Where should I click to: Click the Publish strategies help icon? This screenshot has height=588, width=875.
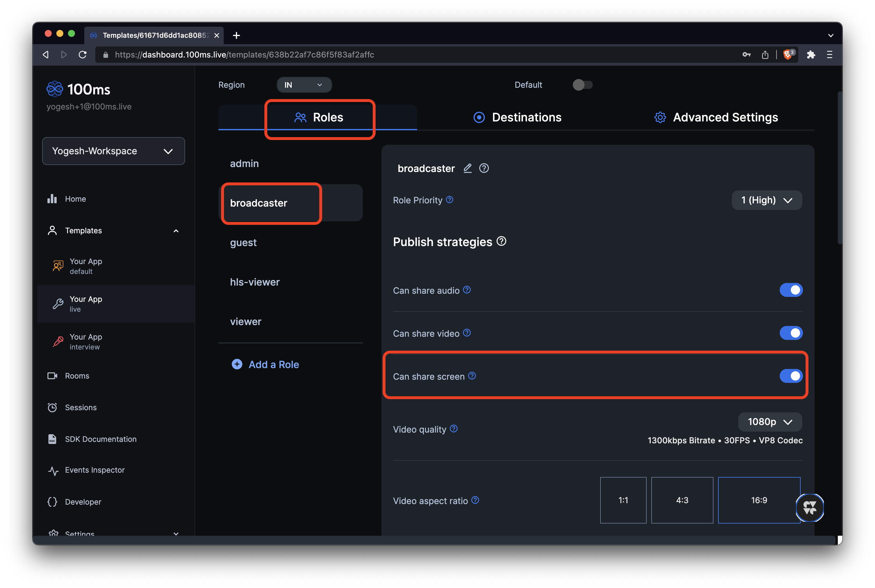point(502,241)
